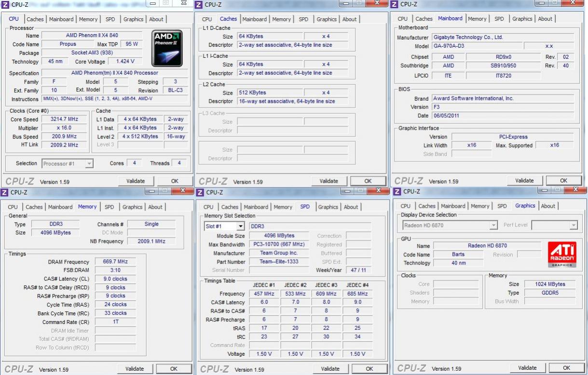Click the BIOS brand Award Software International, Inc.
The width and height of the screenshot is (588, 375).
[x=503, y=98]
